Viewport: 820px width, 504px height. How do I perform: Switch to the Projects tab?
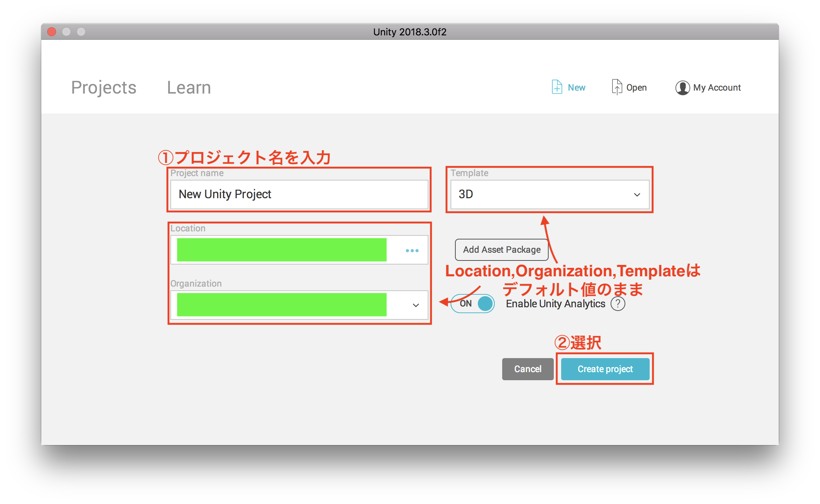coord(104,88)
